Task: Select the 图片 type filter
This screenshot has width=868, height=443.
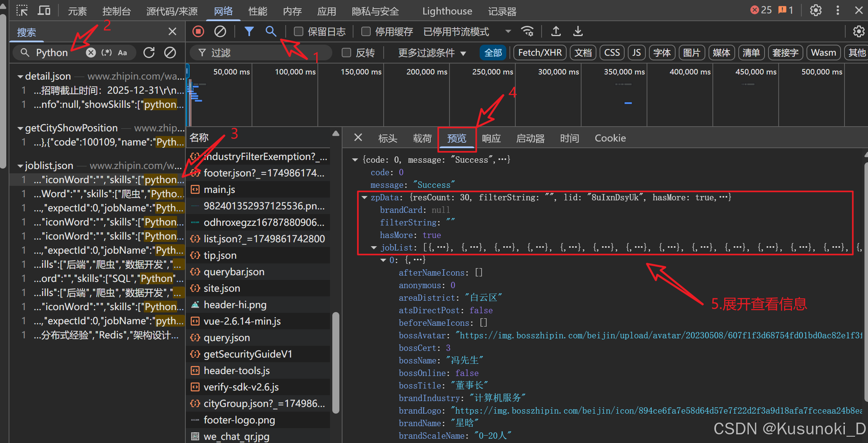Action: 691,53
